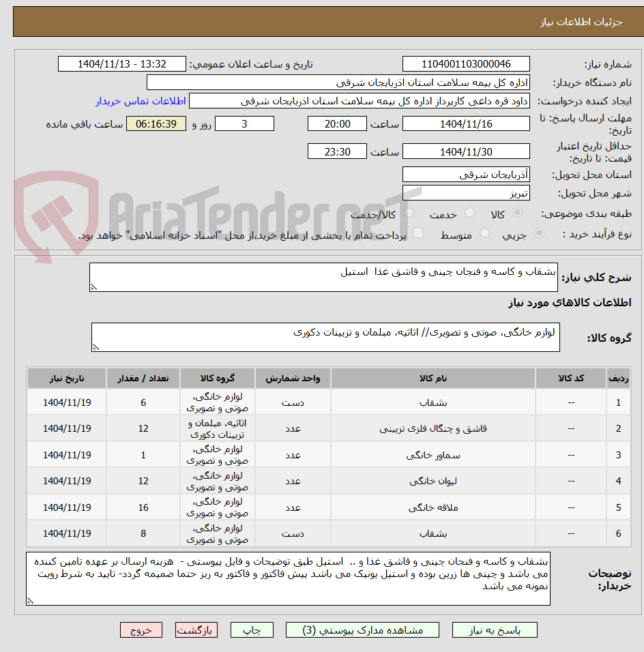Click the remaining time field 06:16:39
The image size is (644, 652).
pos(156,124)
